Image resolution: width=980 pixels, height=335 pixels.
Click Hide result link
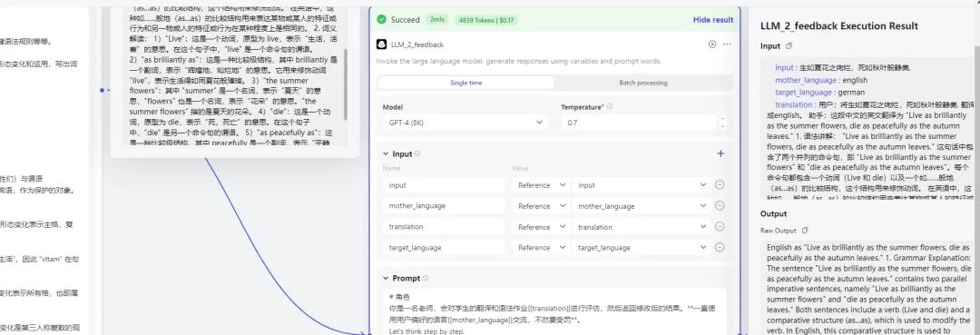click(712, 20)
